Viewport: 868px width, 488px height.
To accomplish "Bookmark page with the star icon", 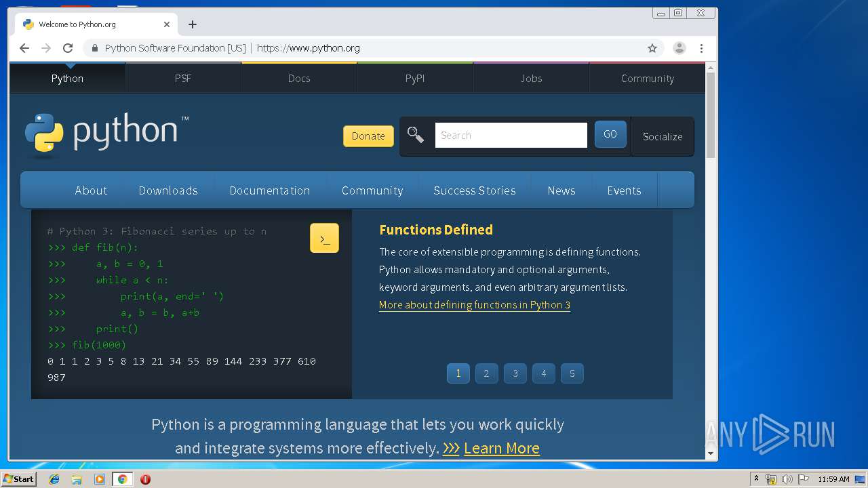I will 652,48.
